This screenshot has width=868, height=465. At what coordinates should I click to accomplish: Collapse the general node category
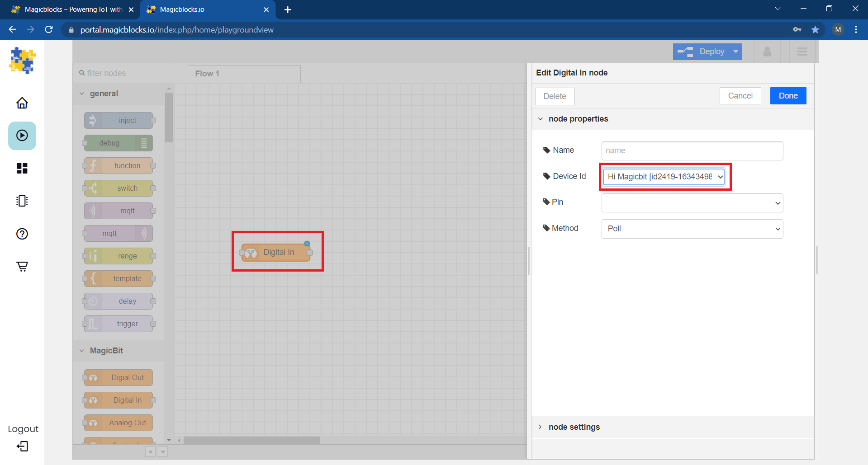82,94
